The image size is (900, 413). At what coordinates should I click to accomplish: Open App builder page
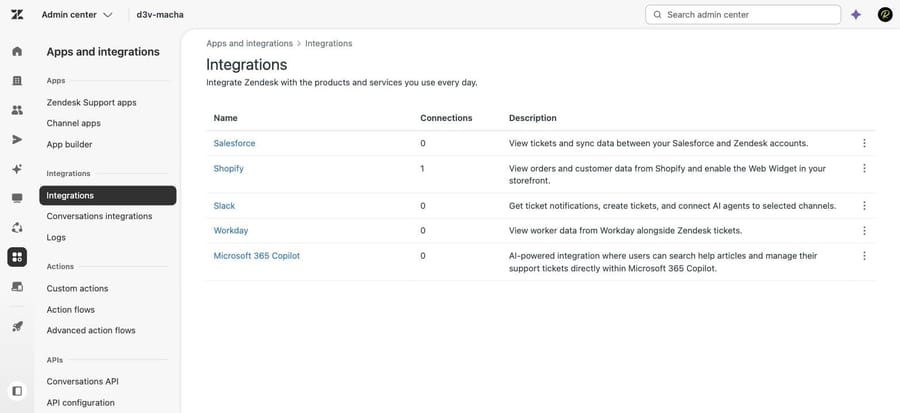click(69, 145)
